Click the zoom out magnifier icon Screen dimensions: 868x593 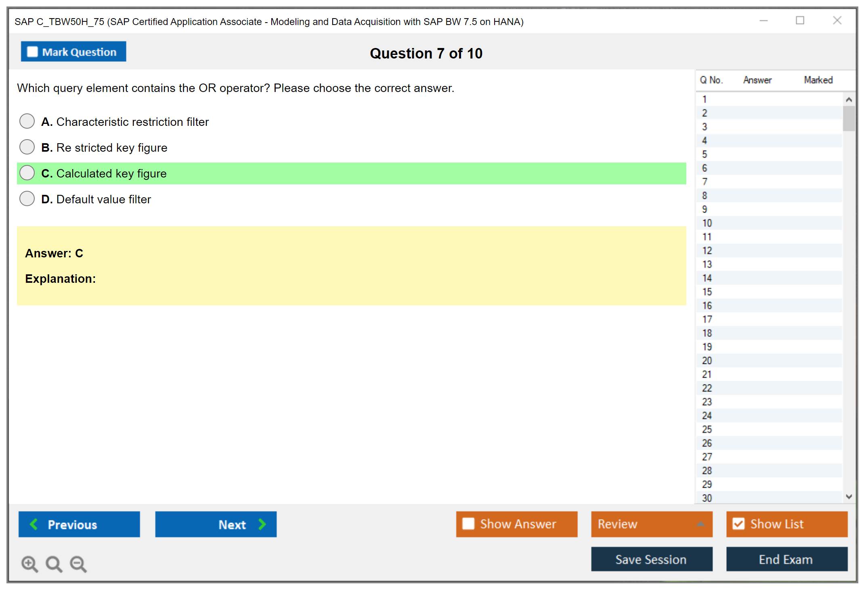pos(78,564)
